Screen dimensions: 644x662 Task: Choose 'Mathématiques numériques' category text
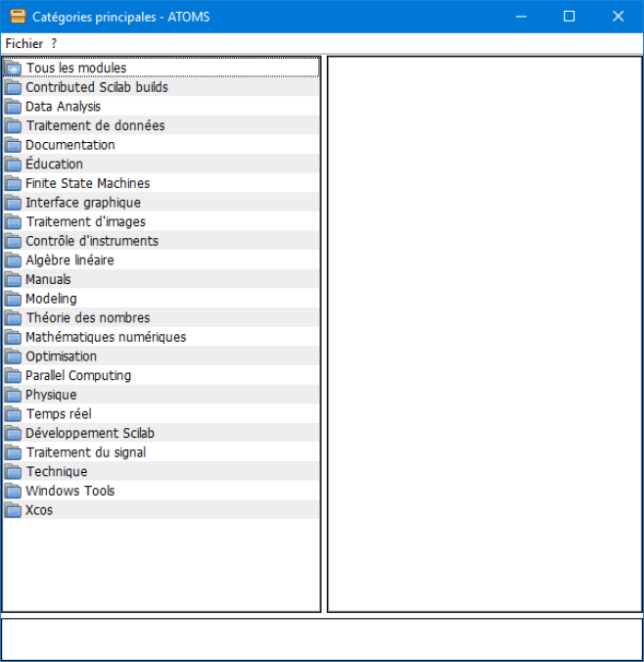point(106,337)
